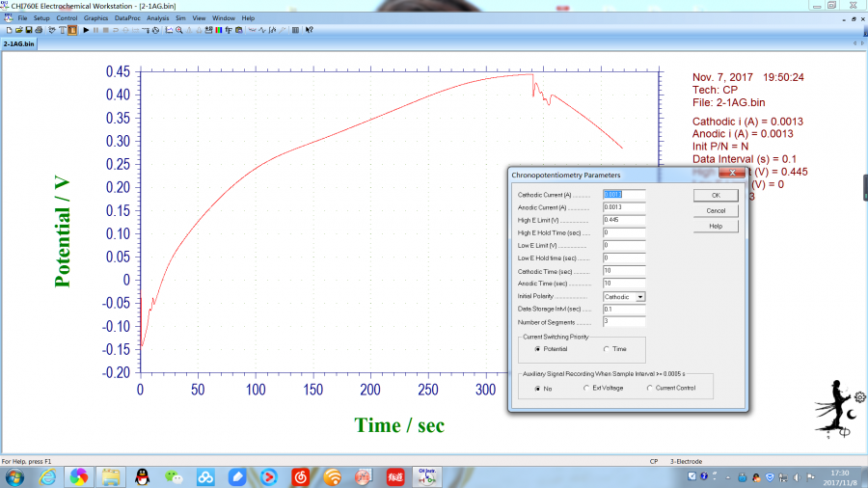Save data using the floppy disk icon

29,30
